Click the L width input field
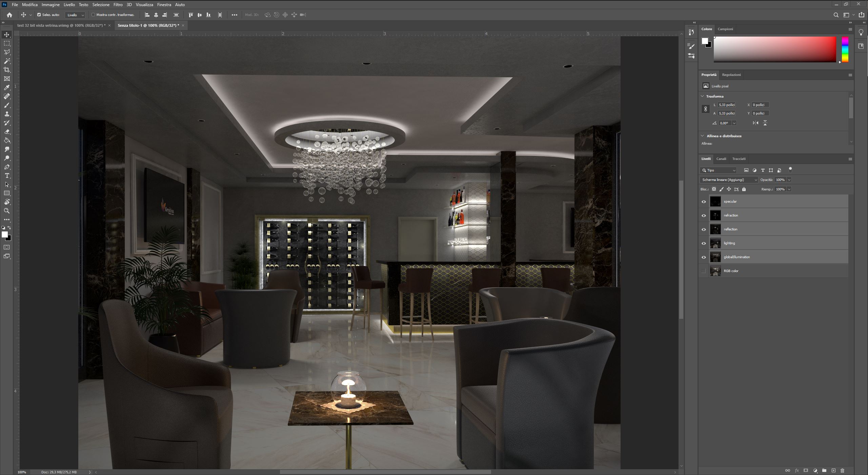This screenshot has width=868, height=475. tap(726, 105)
